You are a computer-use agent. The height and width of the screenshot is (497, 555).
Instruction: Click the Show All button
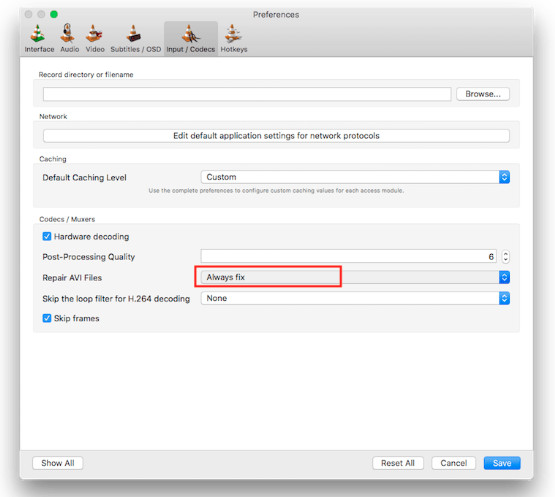point(58,463)
